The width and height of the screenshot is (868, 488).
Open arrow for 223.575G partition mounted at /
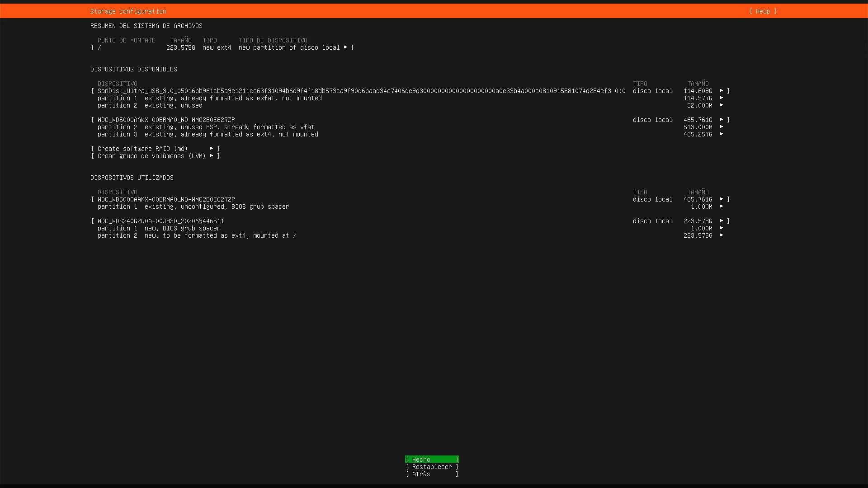coord(722,235)
